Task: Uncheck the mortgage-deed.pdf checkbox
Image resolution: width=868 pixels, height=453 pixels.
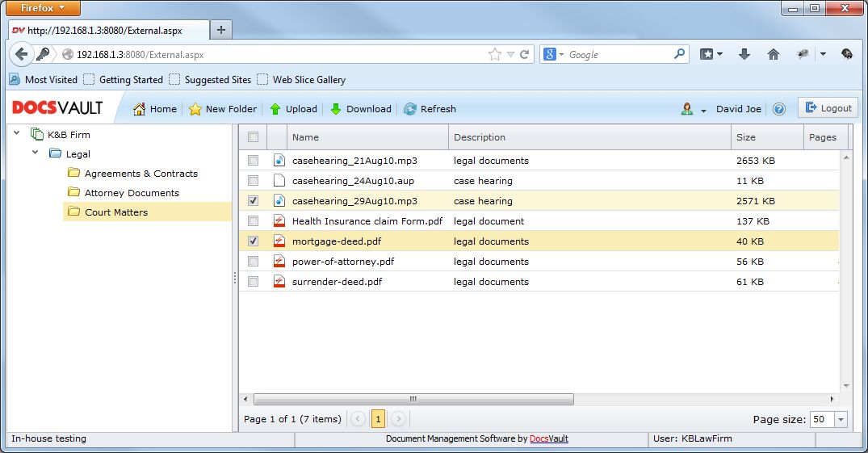Action: pyautogui.click(x=254, y=241)
